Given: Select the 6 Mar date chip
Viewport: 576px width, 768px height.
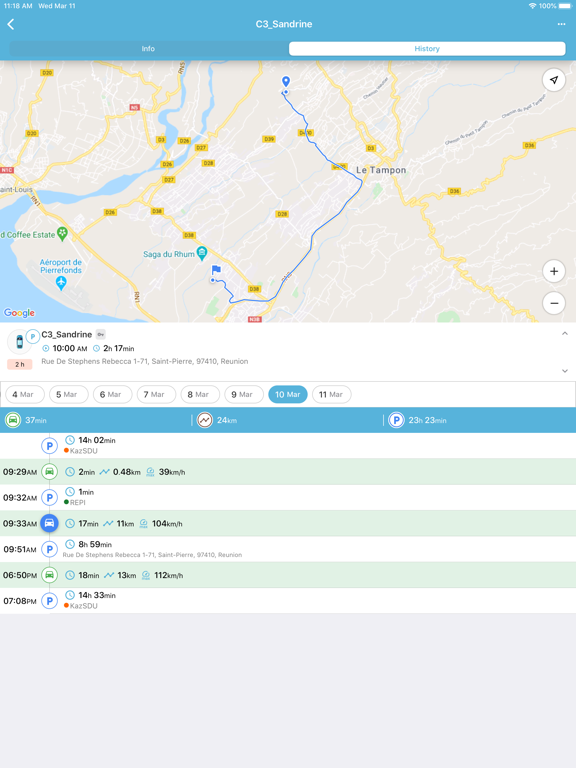Looking at the screenshot, I should 113,394.
